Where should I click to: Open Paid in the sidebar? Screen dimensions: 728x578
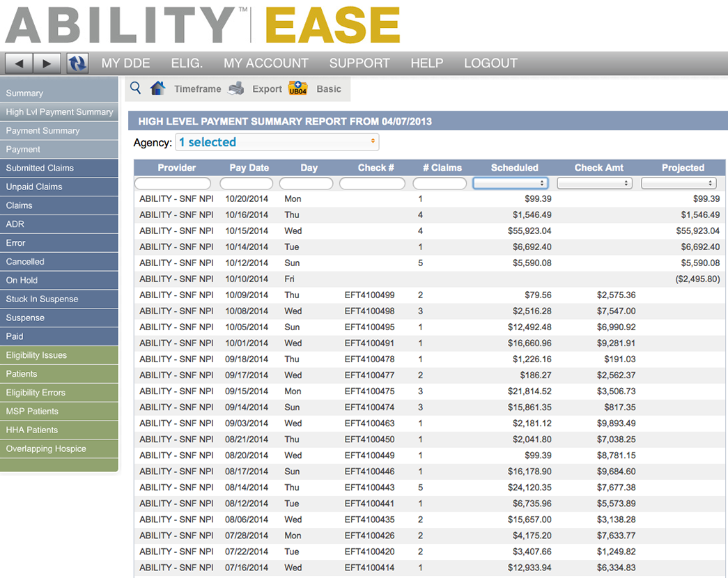(59, 336)
